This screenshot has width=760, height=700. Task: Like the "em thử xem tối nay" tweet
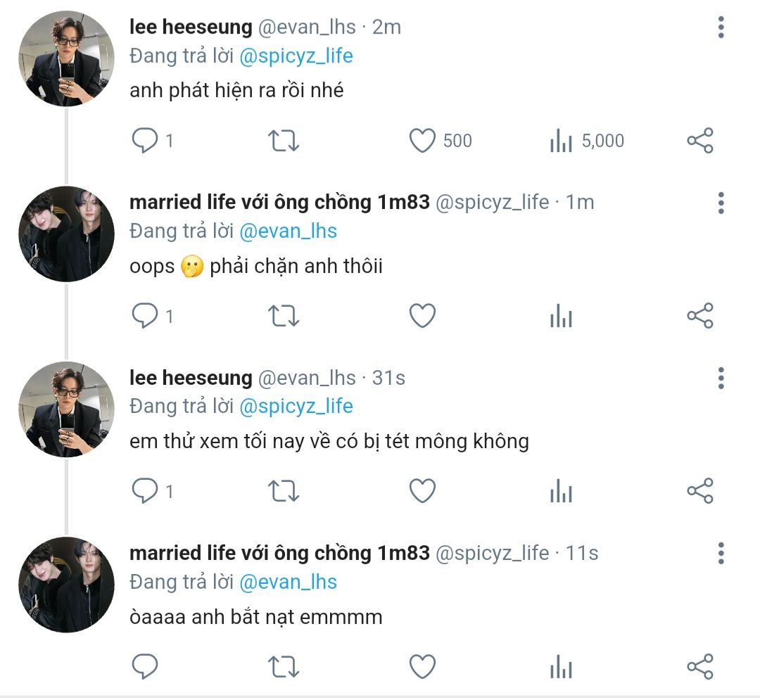(x=422, y=491)
